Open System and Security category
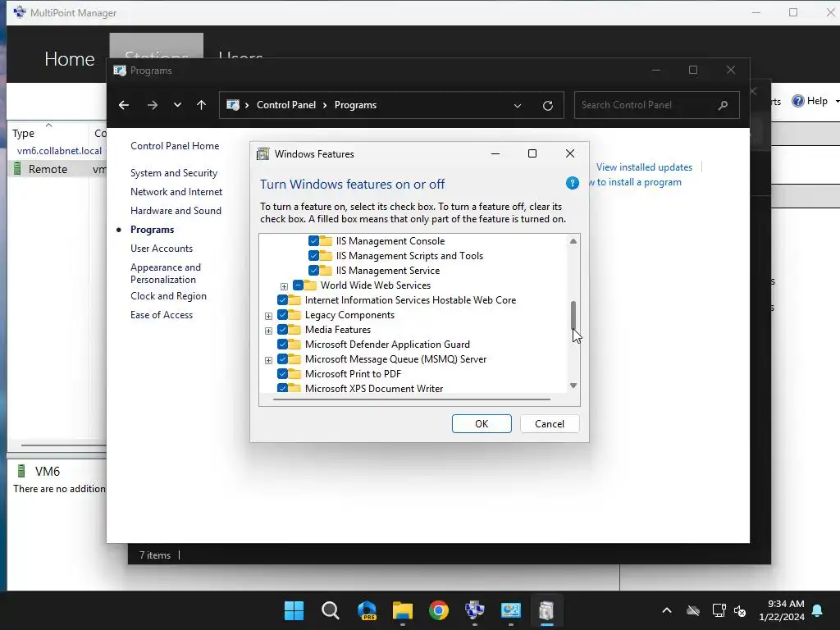The width and height of the screenshot is (840, 630). click(x=174, y=173)
